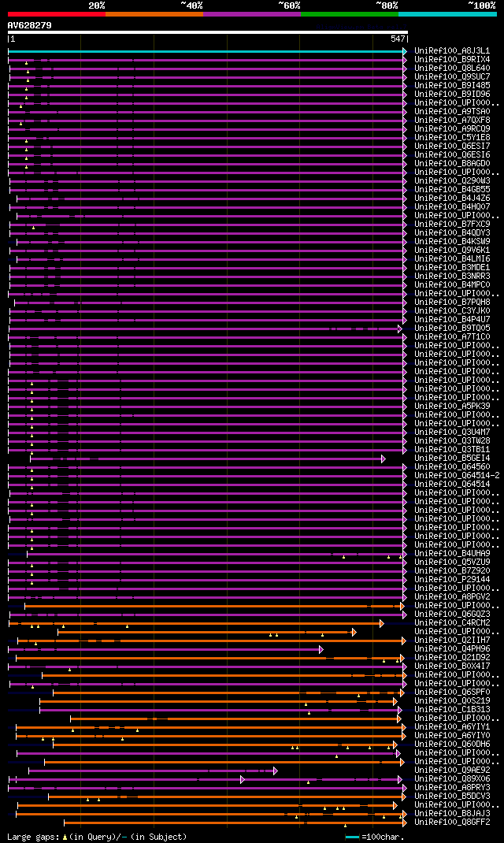Select the UniRef100_B4MPC0 label
The image size is (504, 843).
pos(452,285)
